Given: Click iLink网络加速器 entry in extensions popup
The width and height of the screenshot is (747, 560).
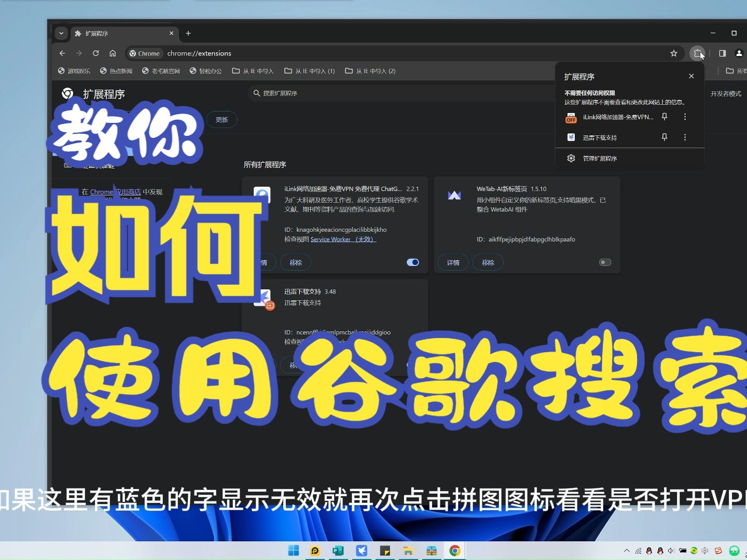Looking at the screenshot, I should (x=618, y=117).
